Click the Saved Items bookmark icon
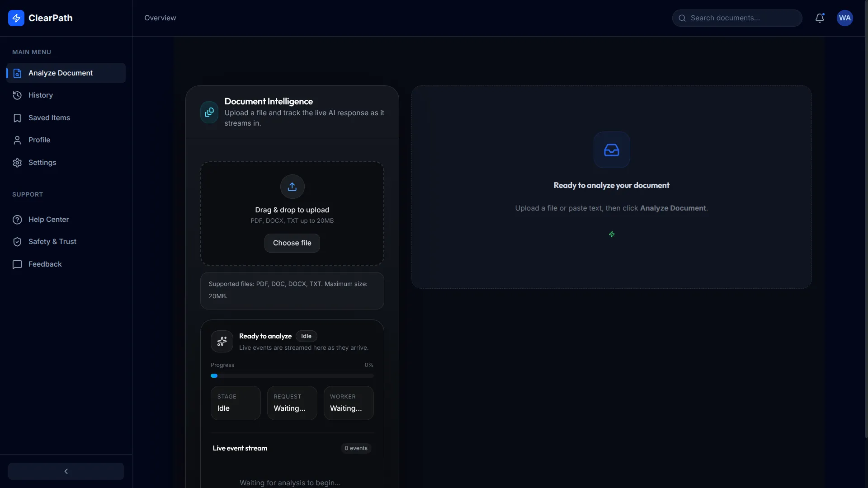 (17, 118)
